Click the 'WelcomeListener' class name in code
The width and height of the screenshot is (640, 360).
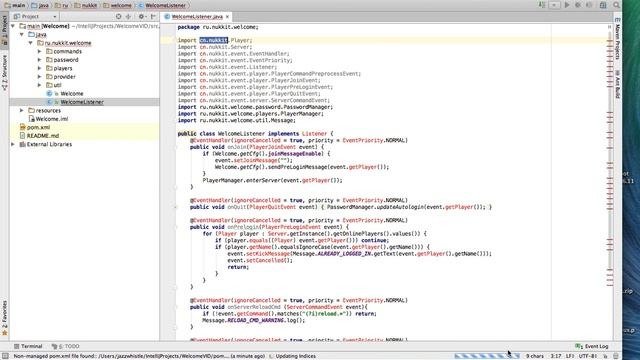click(241, 133)
